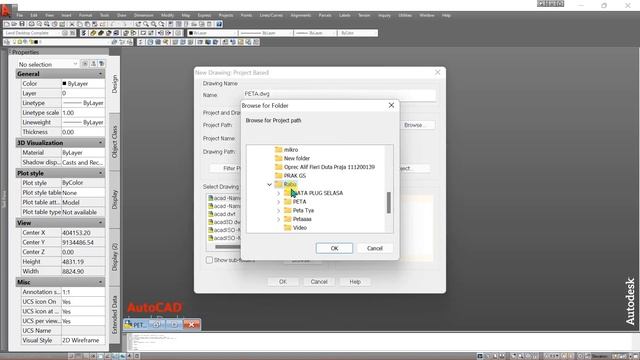The height and width of the screenshot is (360, 640).
Task: Switch to the Object Class side tab
Action: coord(115,142)
